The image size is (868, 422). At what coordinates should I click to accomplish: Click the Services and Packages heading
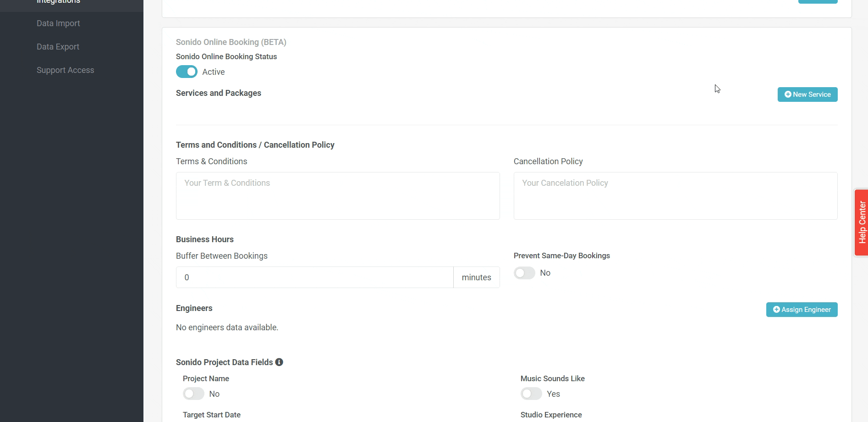(219, 93)
